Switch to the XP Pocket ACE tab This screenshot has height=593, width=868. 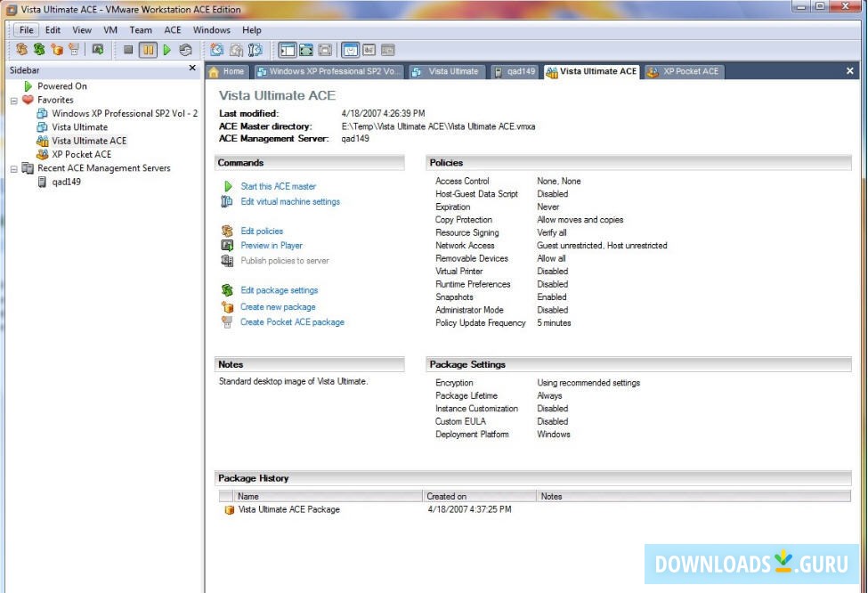point(682,71)
